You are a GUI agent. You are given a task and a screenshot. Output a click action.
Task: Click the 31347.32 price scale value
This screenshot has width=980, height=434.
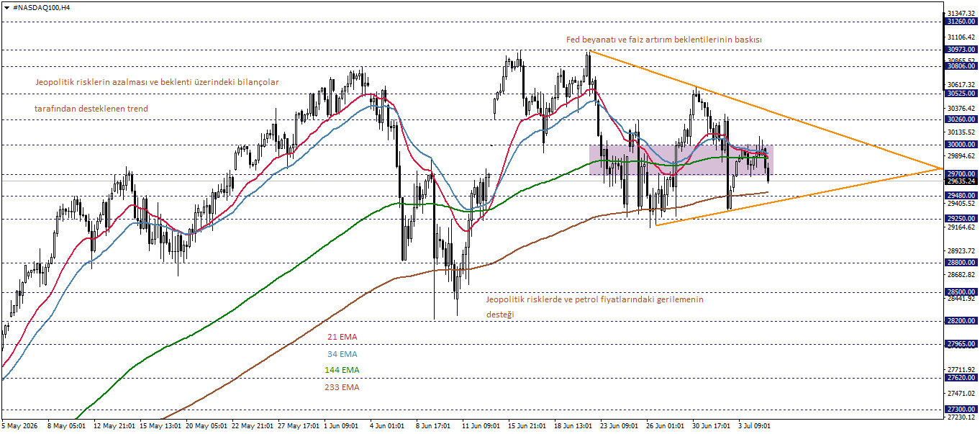pyautogui.click(x=961, y=14)
